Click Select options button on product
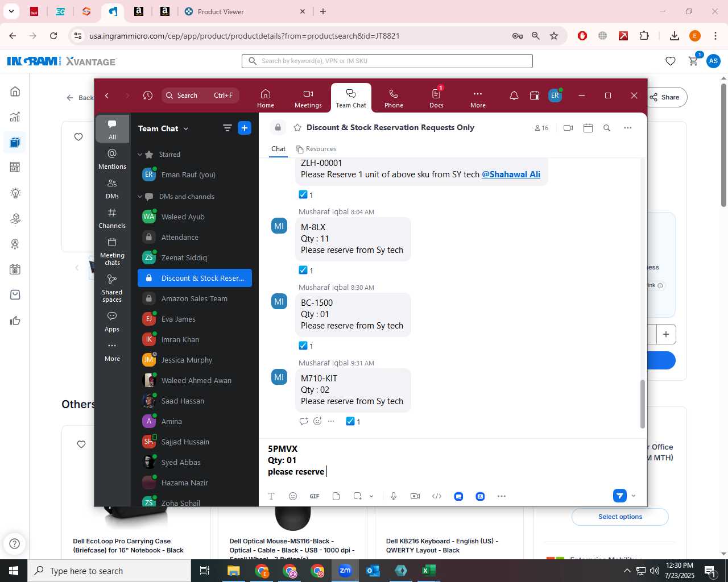 click(620, 517)
